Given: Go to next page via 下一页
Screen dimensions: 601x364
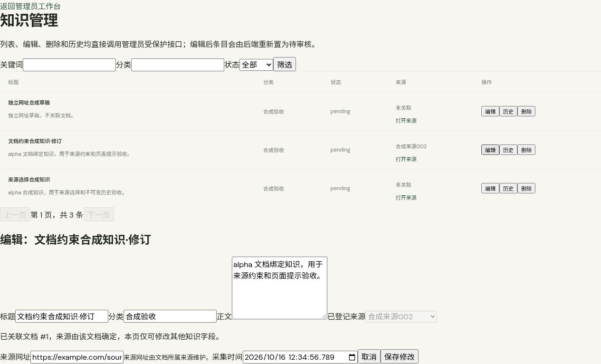Looking at the screenshot, I should [99, 214].
